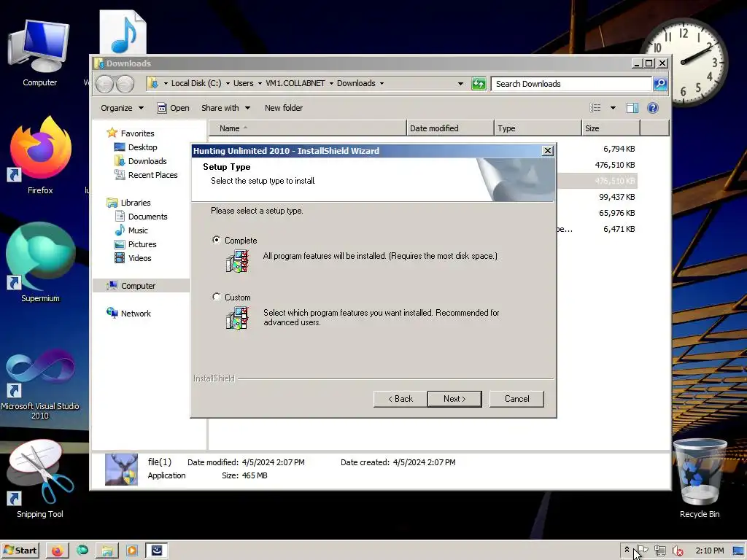
Task: Click Microsoft Visual Studio 2010 desktop shortcut
Action: [x=40, y=385]
